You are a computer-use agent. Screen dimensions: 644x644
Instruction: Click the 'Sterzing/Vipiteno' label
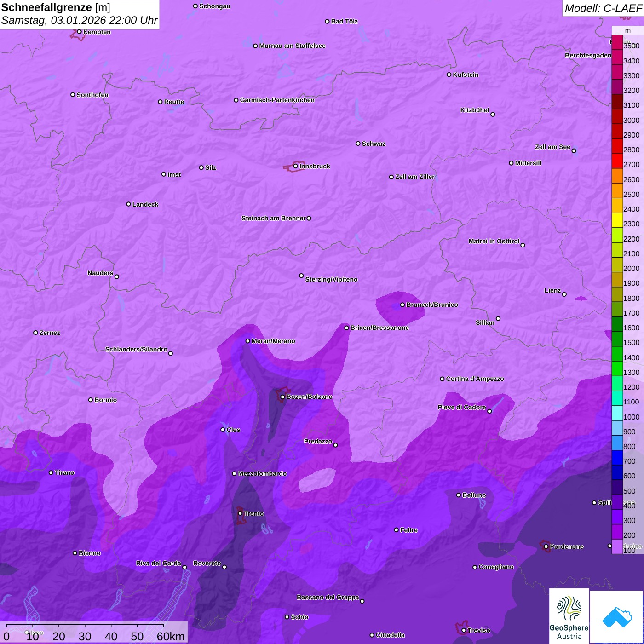pos(331,279)
